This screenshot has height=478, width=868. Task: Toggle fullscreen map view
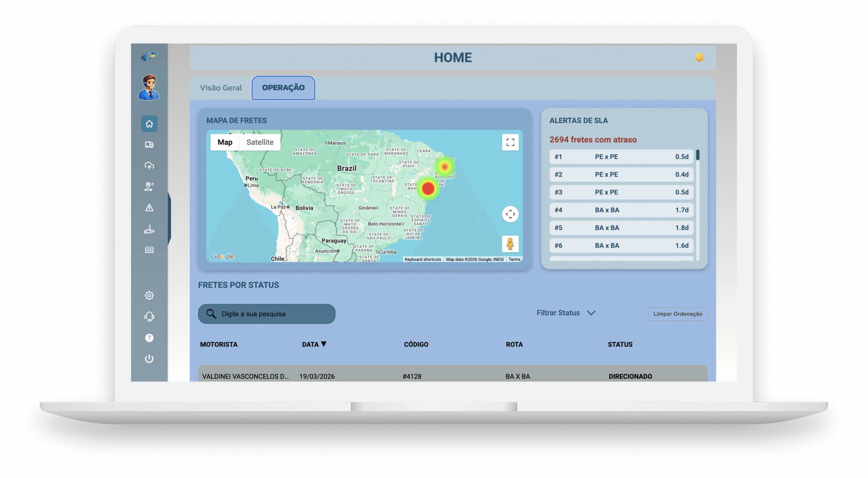point(510,142)
